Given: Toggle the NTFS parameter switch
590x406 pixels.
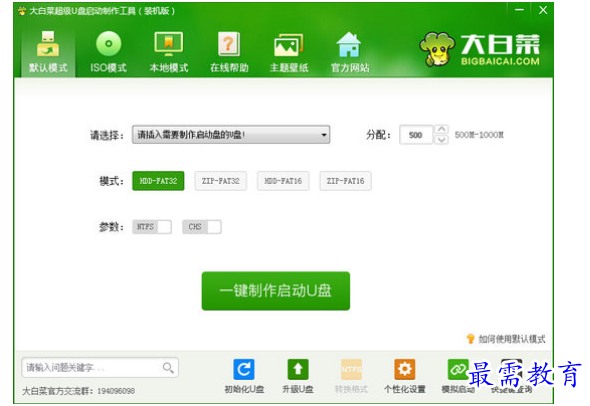Looking at the screenshot, I should coord(152,227).
